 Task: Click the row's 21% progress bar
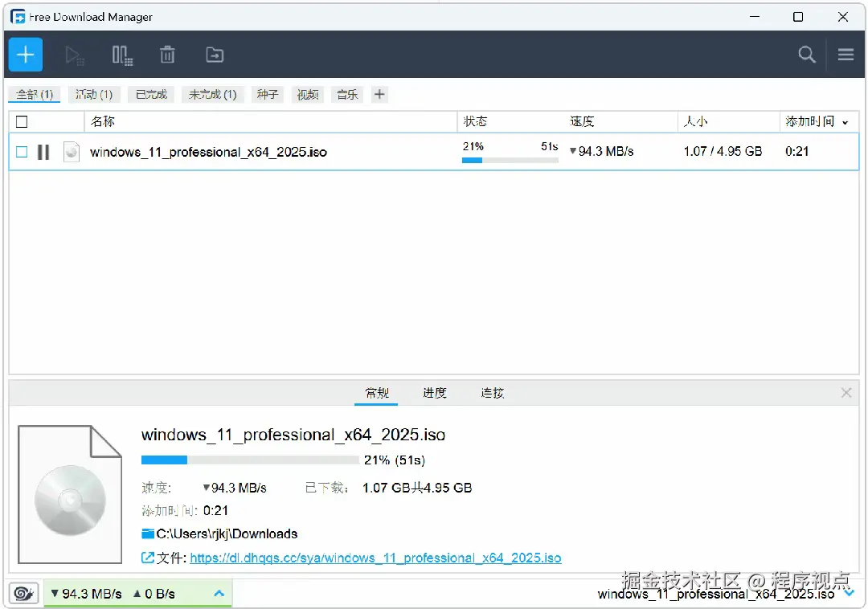coord(510,161)
